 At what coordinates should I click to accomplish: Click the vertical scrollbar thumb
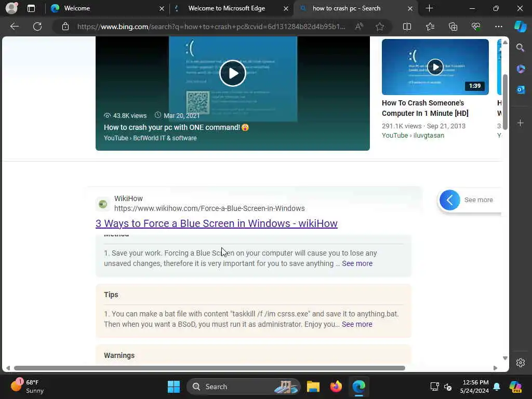(505, 102)
